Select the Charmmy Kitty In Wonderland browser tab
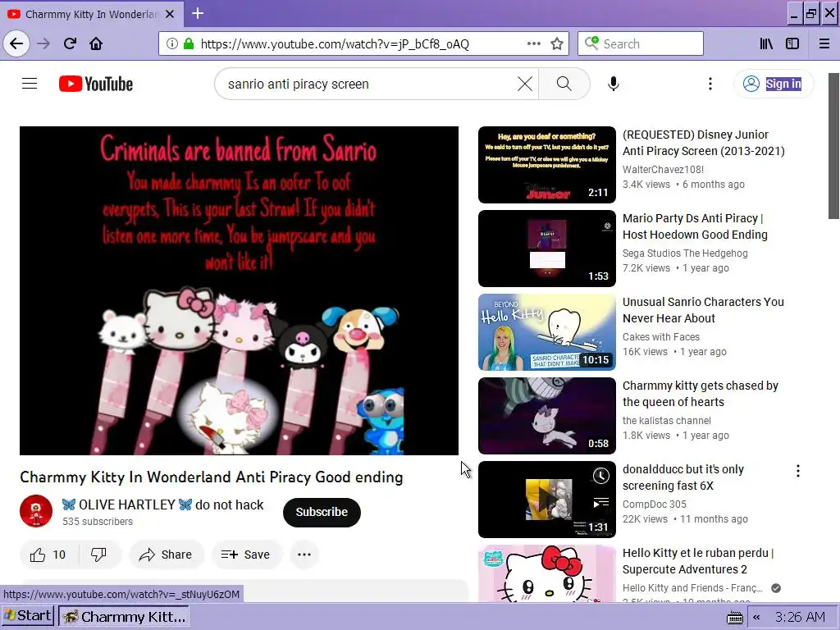 (x=92, y=14)
